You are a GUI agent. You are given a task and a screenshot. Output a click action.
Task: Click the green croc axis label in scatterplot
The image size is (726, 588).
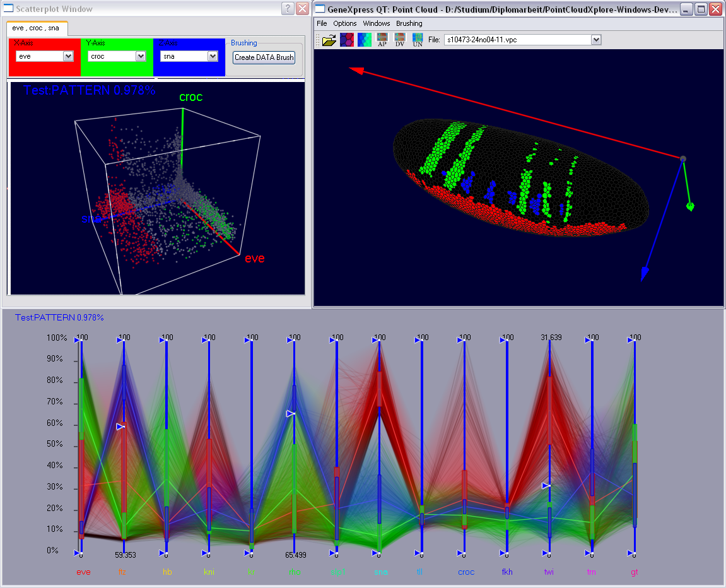coord(190,97)
